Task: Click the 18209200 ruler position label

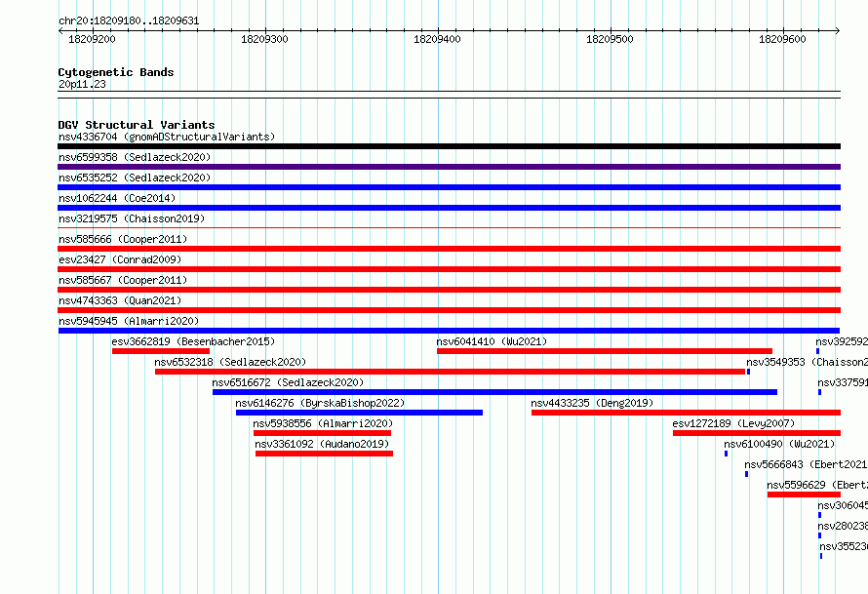Action: pyautogui.click(x=92, y=39)
